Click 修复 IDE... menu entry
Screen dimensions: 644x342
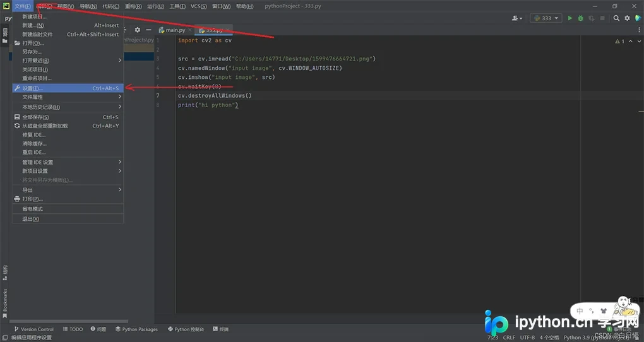point(68,134)
